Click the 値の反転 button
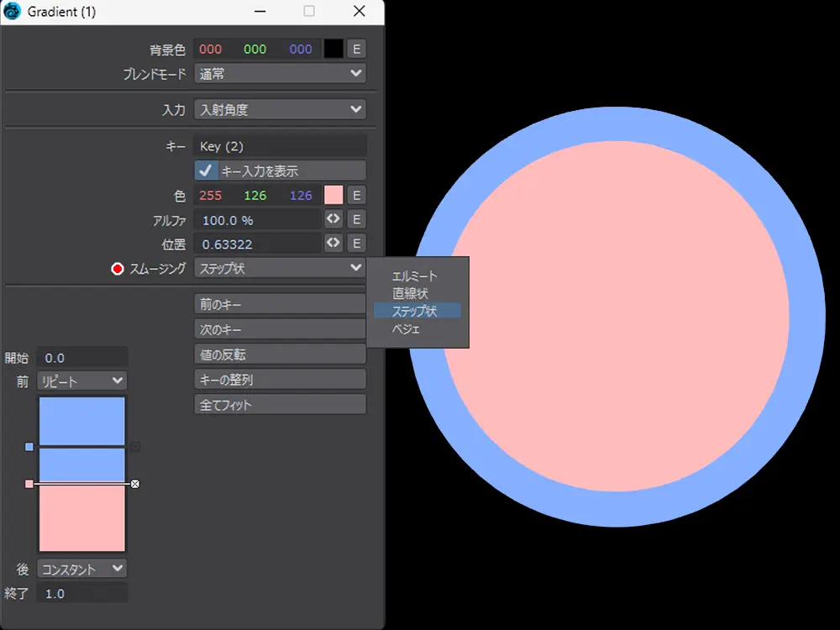 coord(280,354)
